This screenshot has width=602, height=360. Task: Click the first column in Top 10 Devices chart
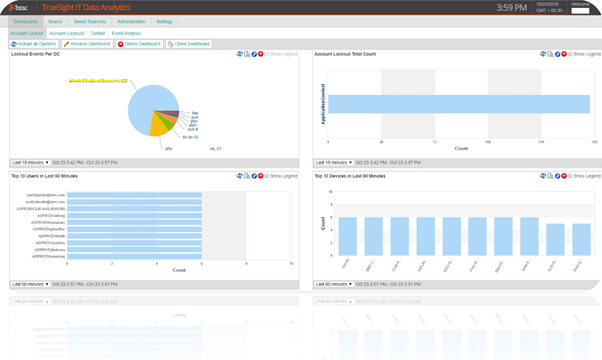[347, 236]
